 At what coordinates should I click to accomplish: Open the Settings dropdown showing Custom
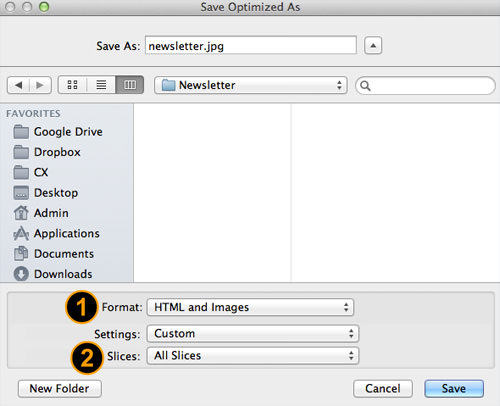253,334
